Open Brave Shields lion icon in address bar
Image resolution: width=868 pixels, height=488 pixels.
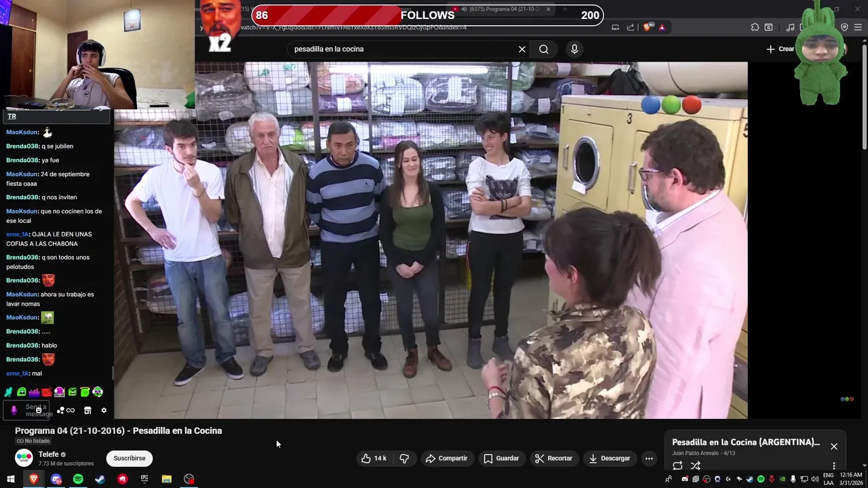coord(648,27)
